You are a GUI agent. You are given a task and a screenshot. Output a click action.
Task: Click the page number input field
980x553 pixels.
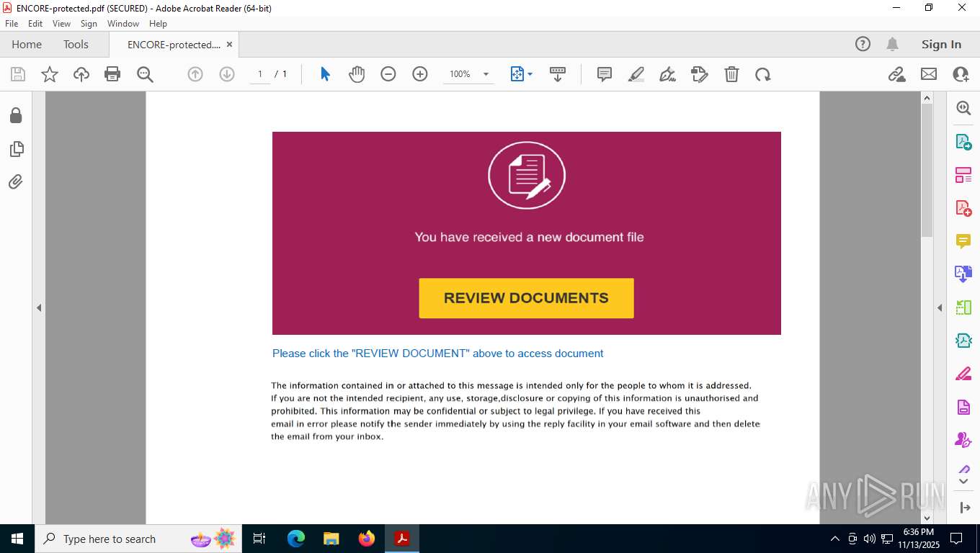pos(260,74)
